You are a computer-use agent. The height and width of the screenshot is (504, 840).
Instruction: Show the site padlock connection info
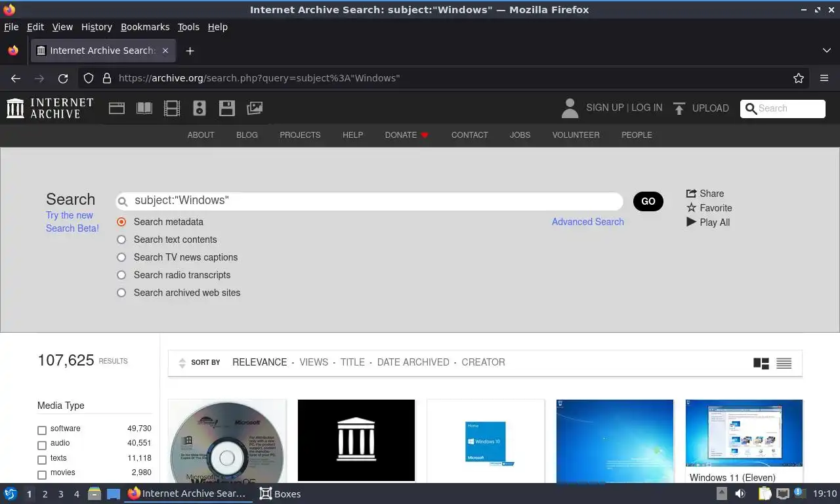pos(107,78)
